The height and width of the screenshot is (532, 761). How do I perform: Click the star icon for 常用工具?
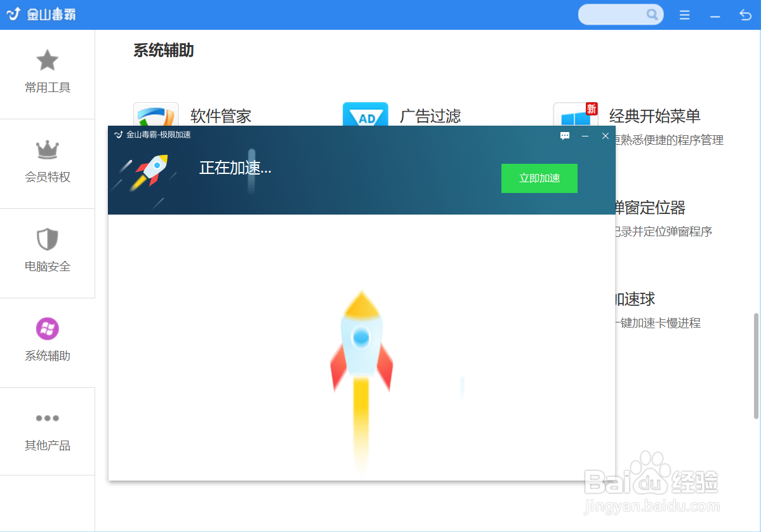pyautogui.click(x=47, y=60)
